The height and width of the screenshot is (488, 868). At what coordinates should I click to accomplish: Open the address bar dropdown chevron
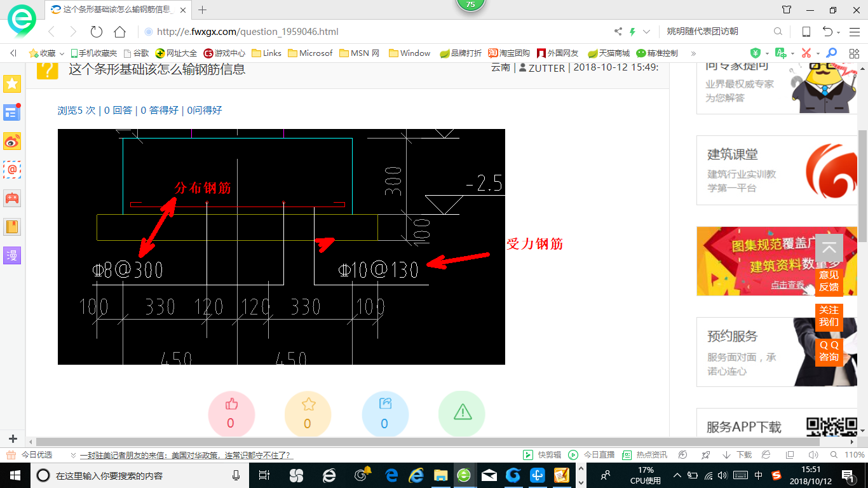[x=647, y=32]
